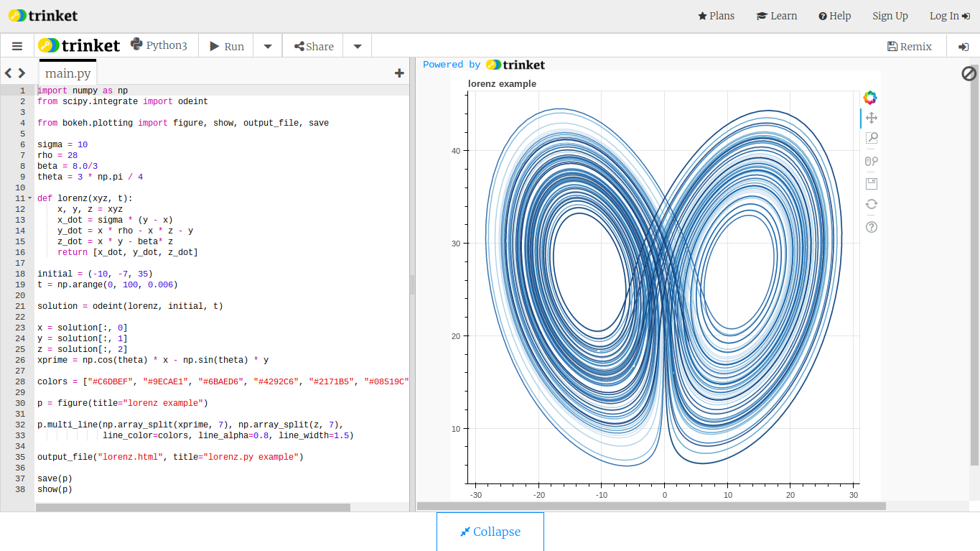The width and height of the screenshot is (980, 551).
Task: Open the Share options dropdown arrow
Action: (x=358, y=46)
